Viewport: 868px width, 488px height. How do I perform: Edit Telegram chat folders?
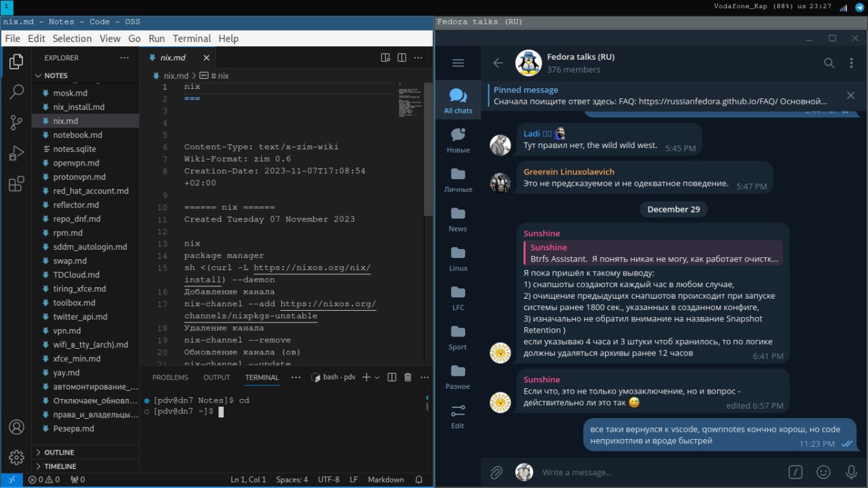[x=458, y=415]
